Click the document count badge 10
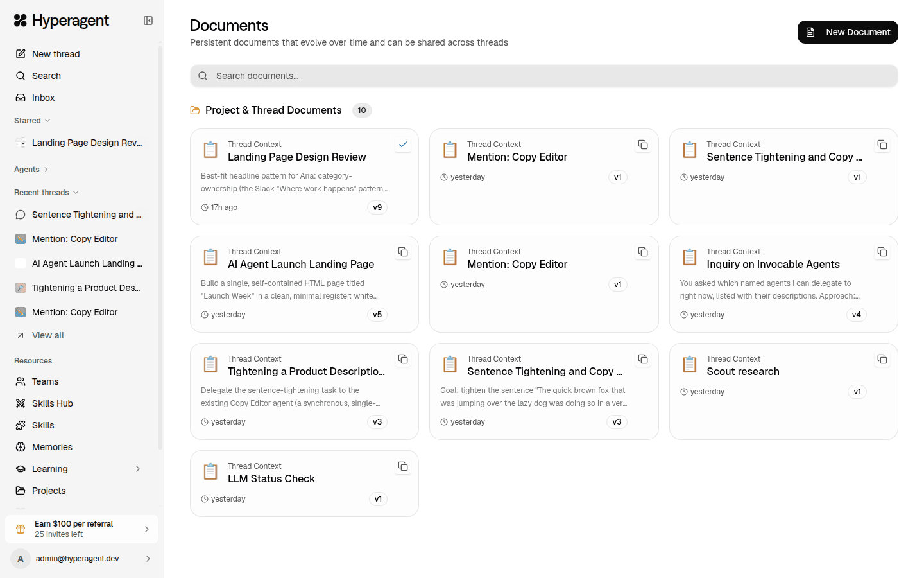 [362, 110]
